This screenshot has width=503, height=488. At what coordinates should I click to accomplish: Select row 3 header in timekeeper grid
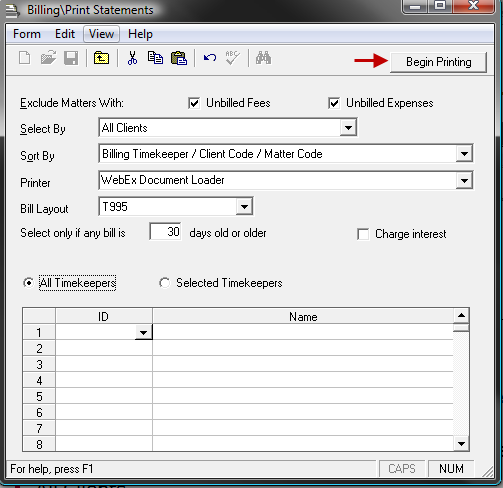click(39, 364)
